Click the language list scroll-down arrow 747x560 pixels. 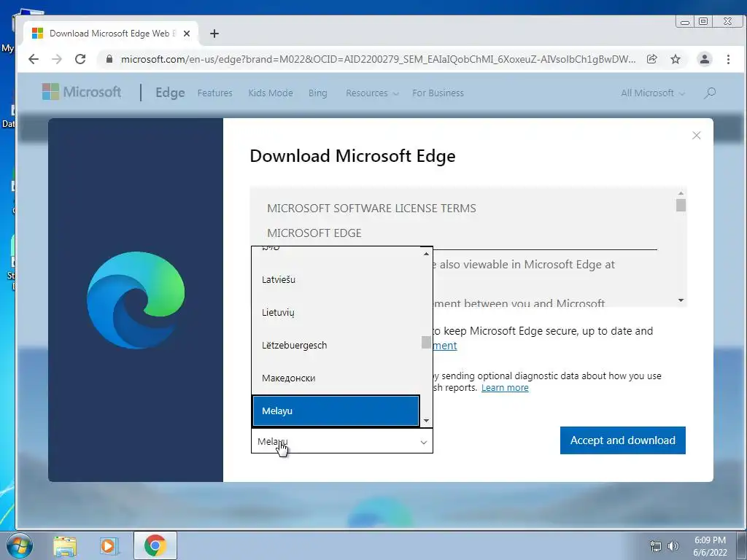[x=426, y=421]
